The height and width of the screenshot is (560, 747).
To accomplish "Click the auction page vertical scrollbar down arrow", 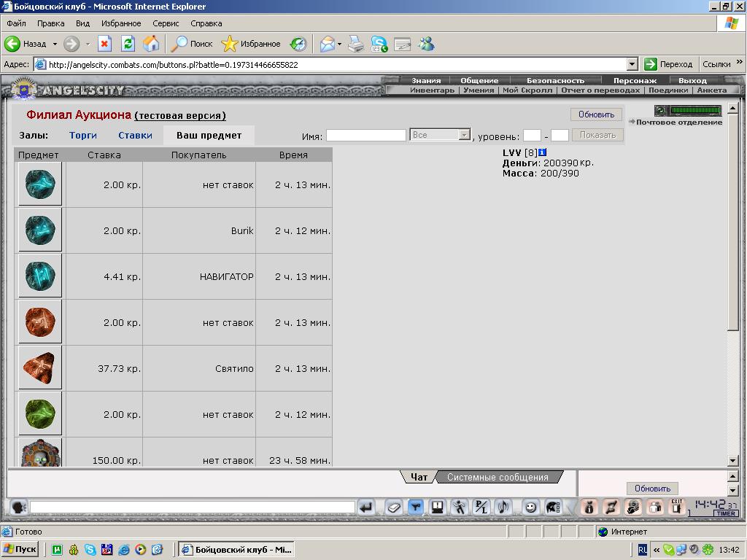I will (733, 460).
